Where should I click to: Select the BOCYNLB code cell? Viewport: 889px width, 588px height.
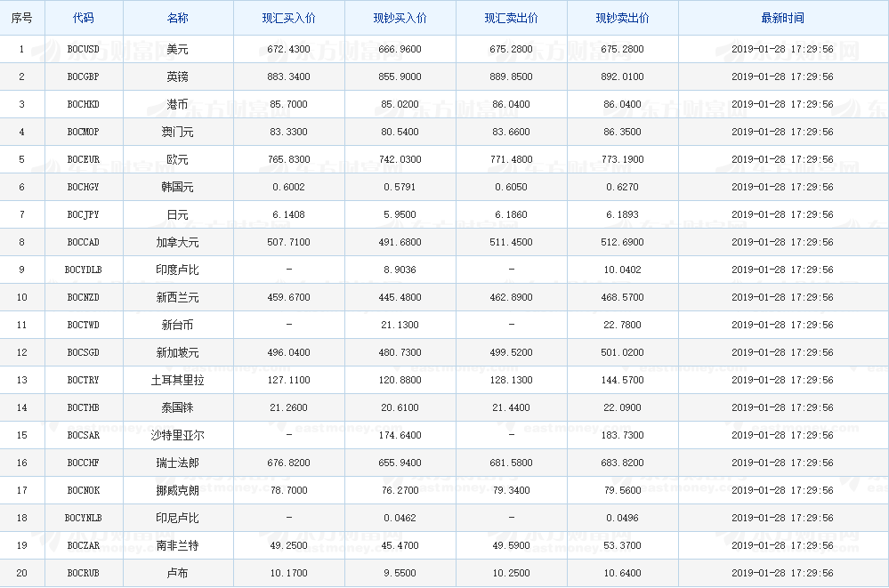pyautogui.click(x=84, y=519)
